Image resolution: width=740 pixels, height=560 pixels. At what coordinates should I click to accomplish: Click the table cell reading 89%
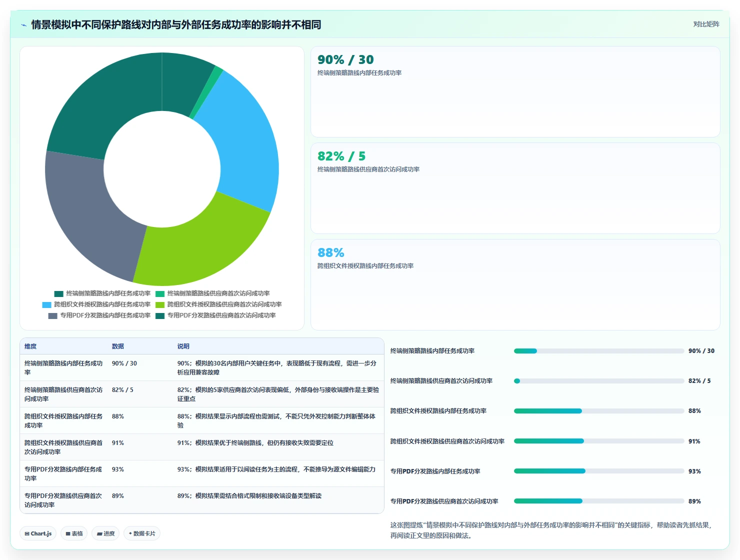click(118, 496)
